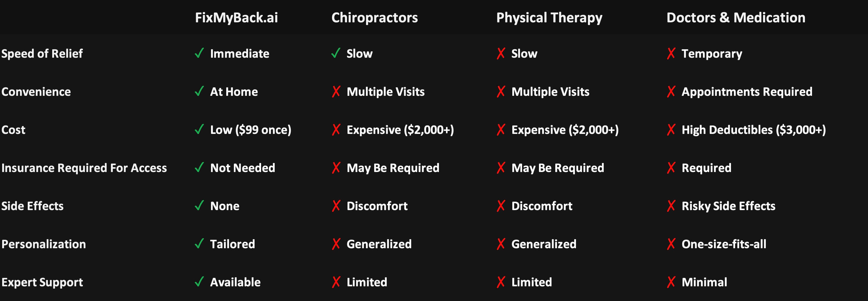Click the red X beside Minimal

click(671, 282)
